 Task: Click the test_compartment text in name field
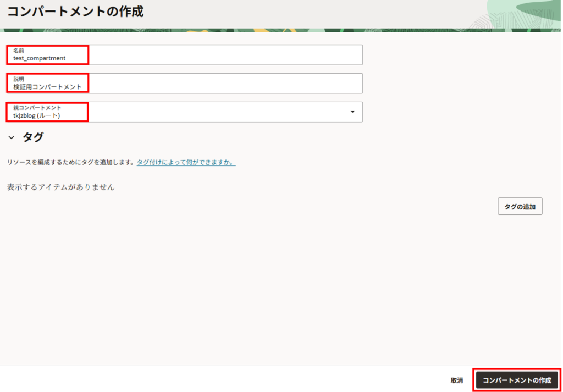point(40,58)
